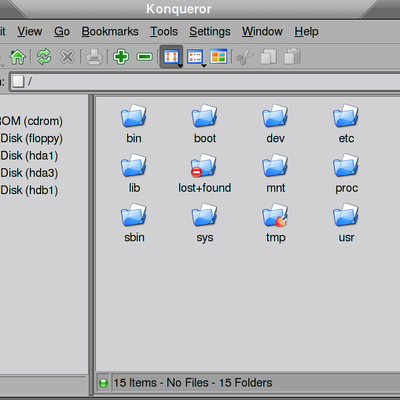The height and width of the screenshot is (400, 400).
Task: Select the proc folder
Action: 346,173
